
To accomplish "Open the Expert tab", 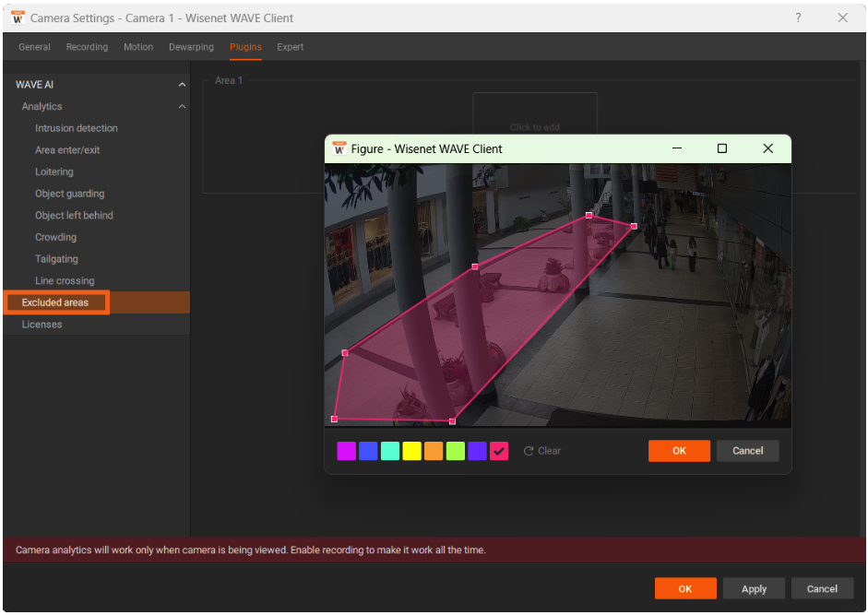I will pyautogui.click(x=290, y=47).
